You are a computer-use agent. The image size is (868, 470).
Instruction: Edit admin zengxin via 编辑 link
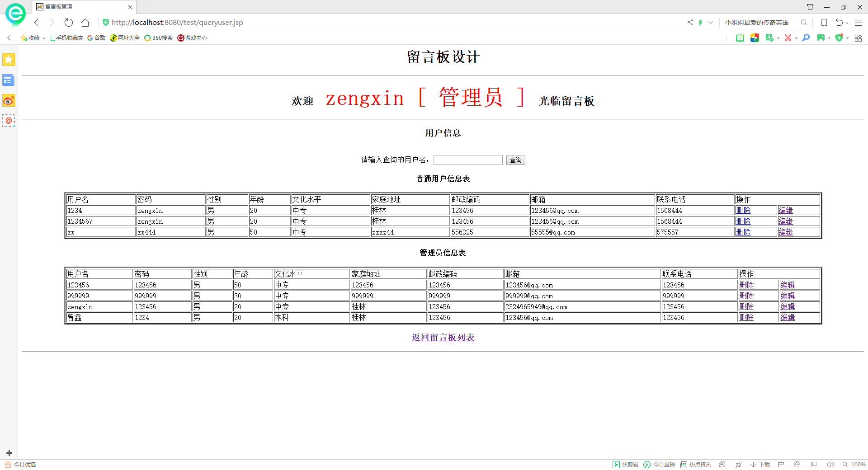(788, 306)
